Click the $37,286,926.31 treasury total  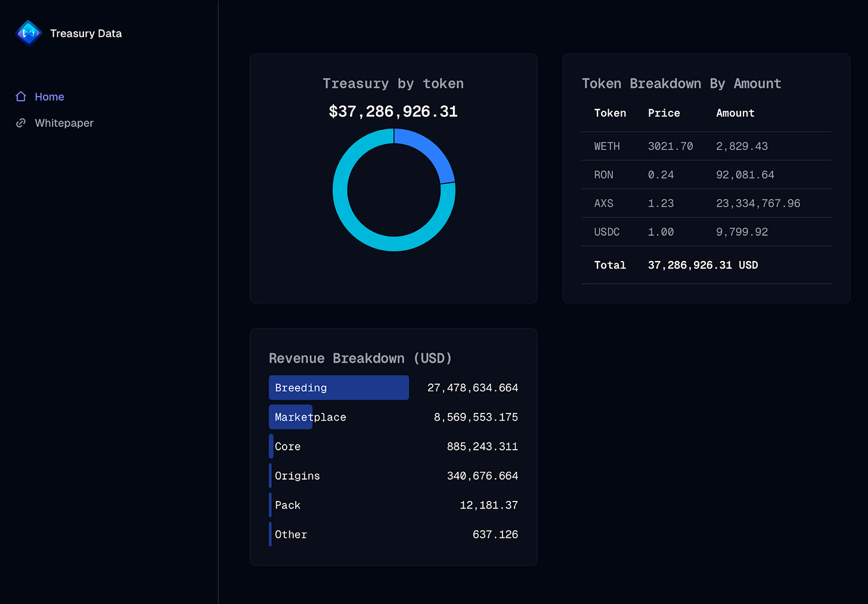(x=393, y=111)
